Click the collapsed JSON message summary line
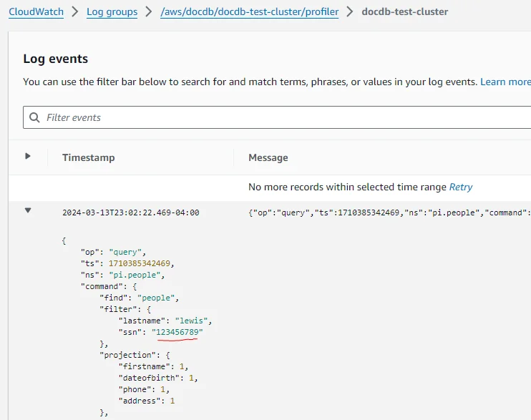Viewport: 531px width, 420px height. coord(389,213)
